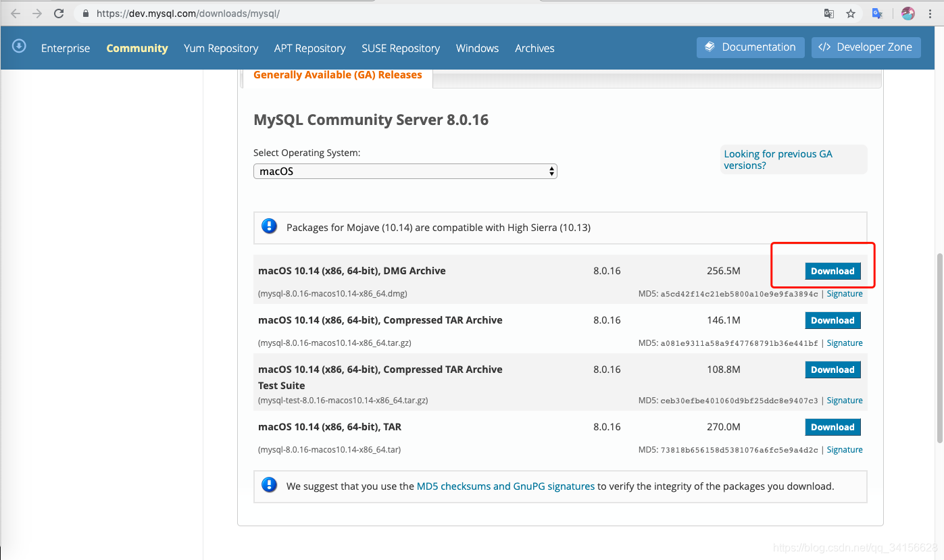This screenshot has height=560, width=944.
Task: Click the MySQL Community Server 8.0.16 heading
Action: pos(371,120)
